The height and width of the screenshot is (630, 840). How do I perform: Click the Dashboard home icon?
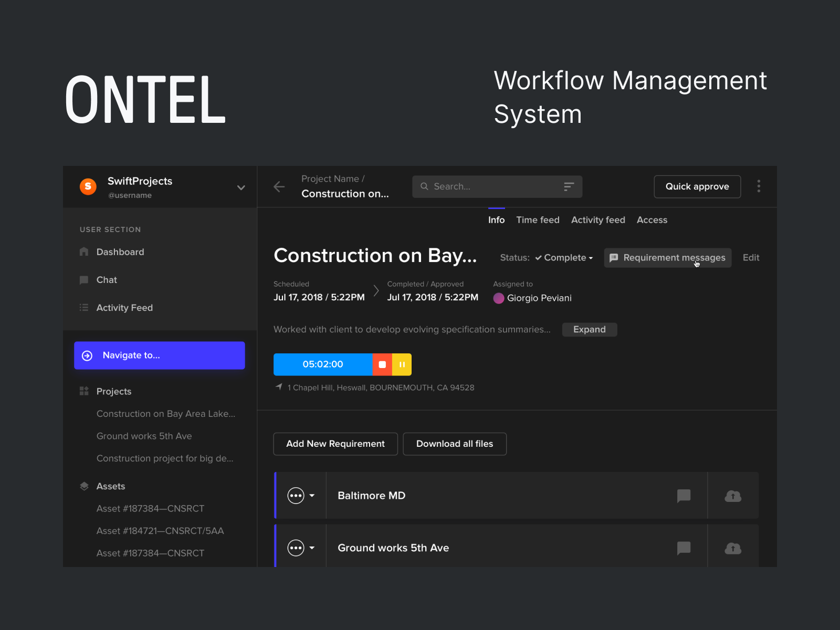point(84,251)
